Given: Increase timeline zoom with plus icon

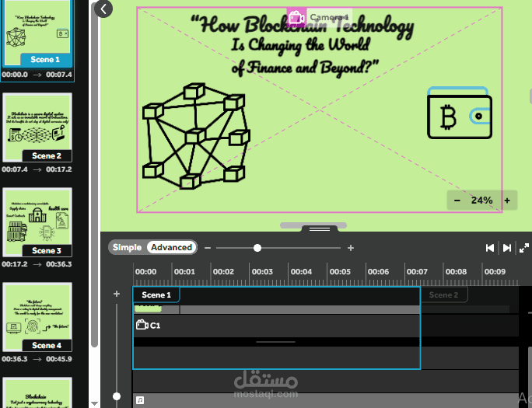Looking at the screenshot, I should coord(351,248).
